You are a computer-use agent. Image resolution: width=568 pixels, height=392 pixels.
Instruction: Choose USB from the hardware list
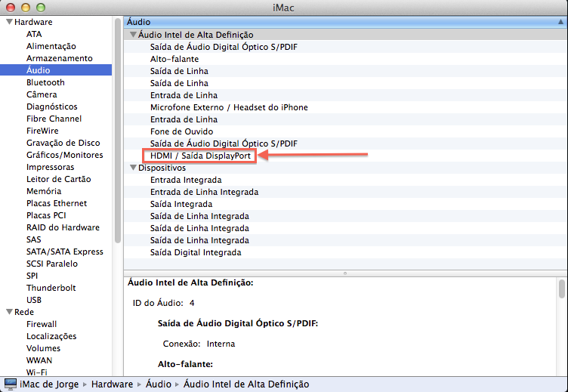tap(34, 300)
